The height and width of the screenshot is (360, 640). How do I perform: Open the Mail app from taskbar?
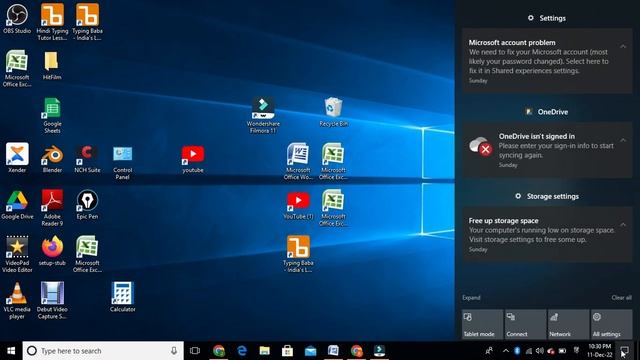pos(310,351)
